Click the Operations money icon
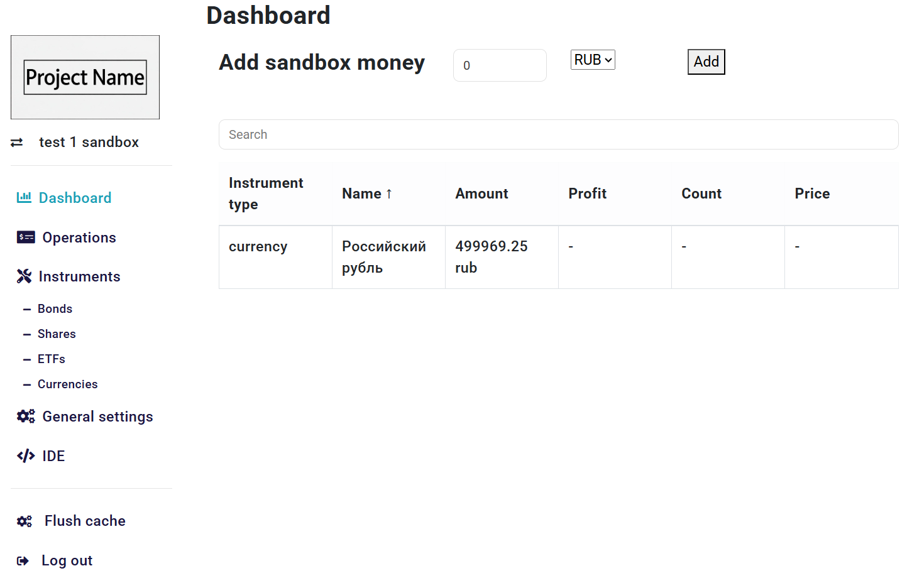Image resolution: width=912 pixels, height=588 pixels. [26, 237]
